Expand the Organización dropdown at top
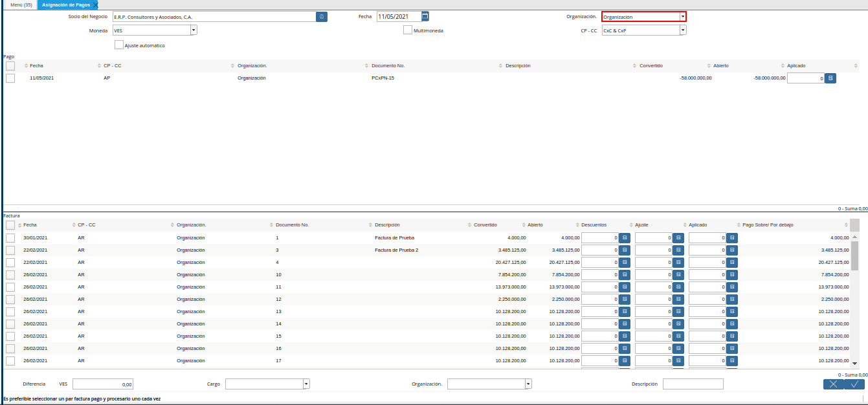868x405 pixels. 682,17
